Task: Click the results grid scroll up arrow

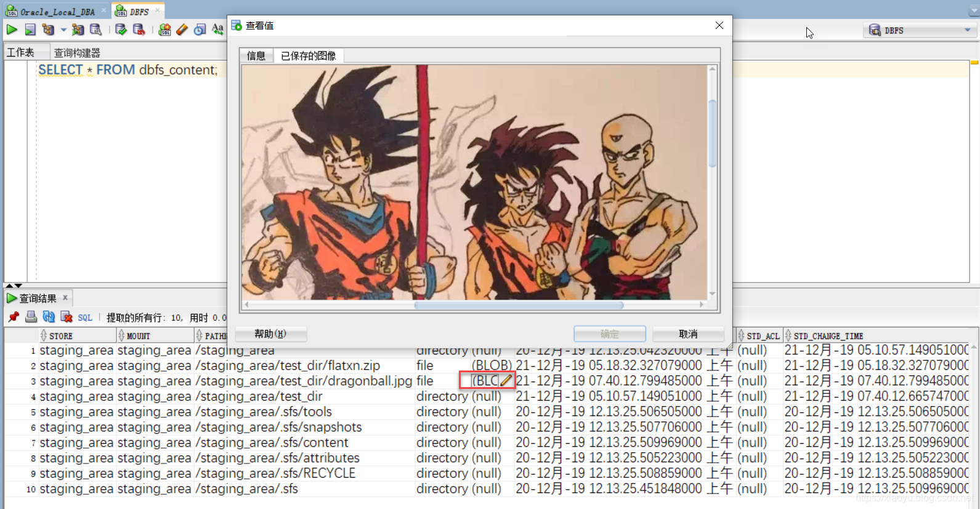Action: [974, 348]
